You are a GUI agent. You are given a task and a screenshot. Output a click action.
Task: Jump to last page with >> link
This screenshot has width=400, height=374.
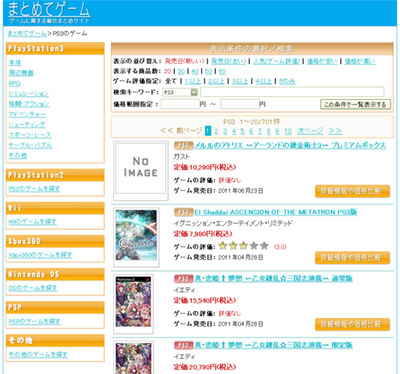click(x=335, y=131)
